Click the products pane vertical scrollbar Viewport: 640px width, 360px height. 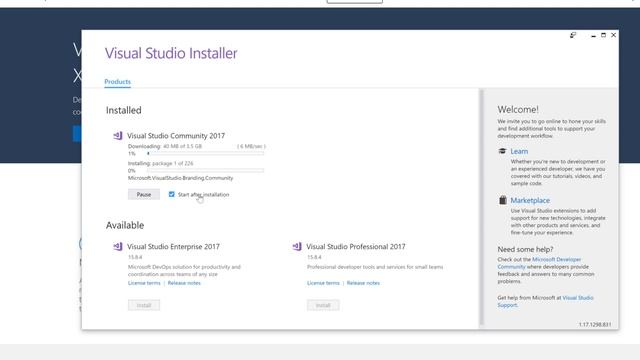(481, 207)
